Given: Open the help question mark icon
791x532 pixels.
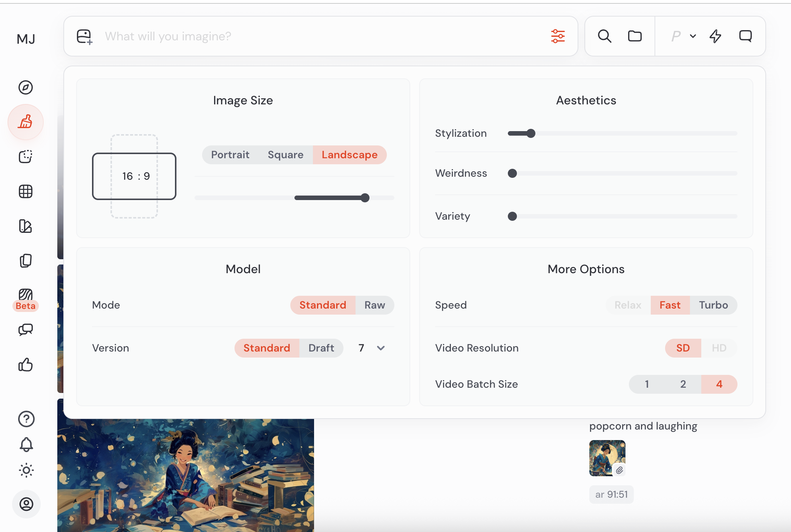Looking at the screenshot, I should click(26, 419).
